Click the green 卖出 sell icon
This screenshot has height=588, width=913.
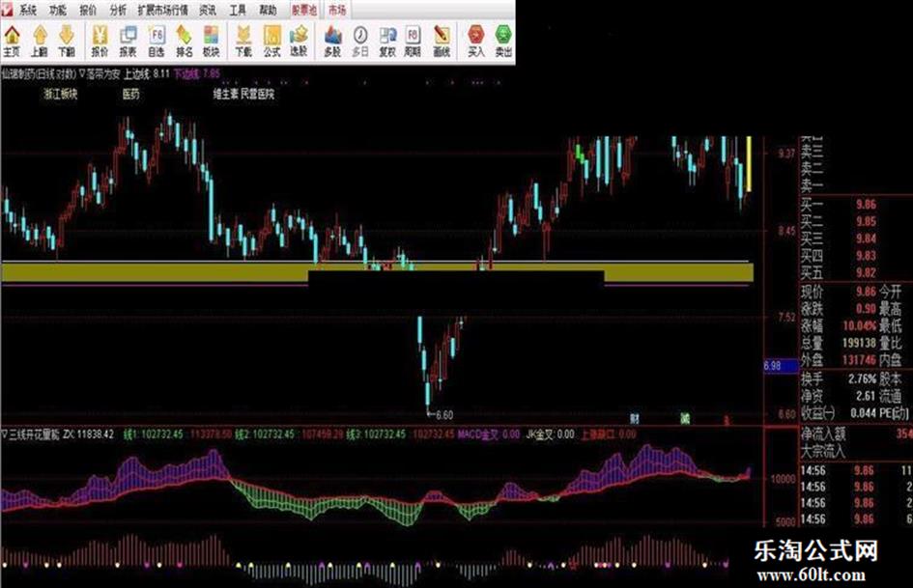click(x=503, y=41)
